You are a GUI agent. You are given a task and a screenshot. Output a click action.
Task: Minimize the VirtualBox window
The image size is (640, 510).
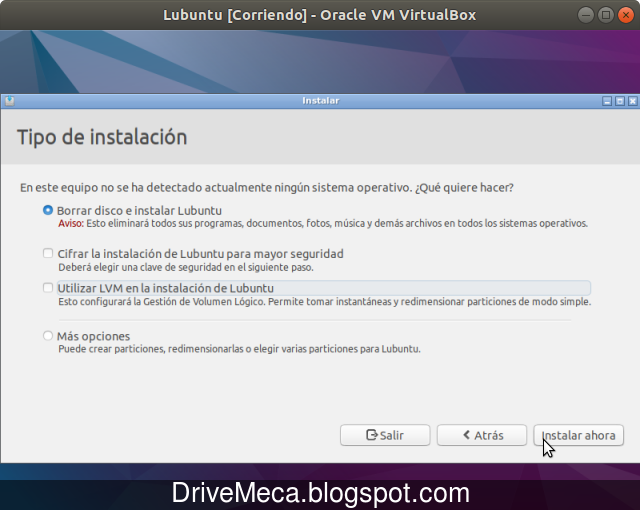pyautogui.click(x=586, y=15)
